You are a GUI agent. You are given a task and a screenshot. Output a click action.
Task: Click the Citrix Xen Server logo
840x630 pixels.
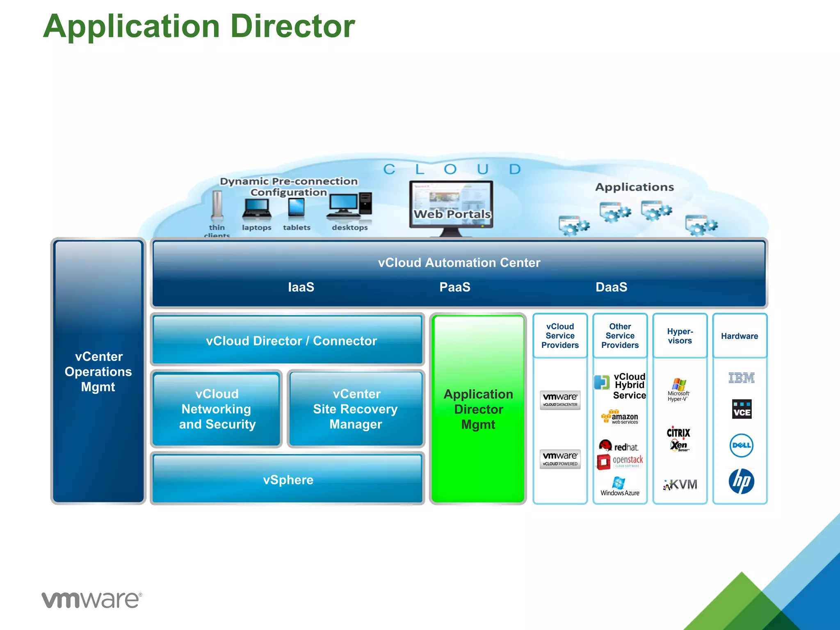pos(679,439)
